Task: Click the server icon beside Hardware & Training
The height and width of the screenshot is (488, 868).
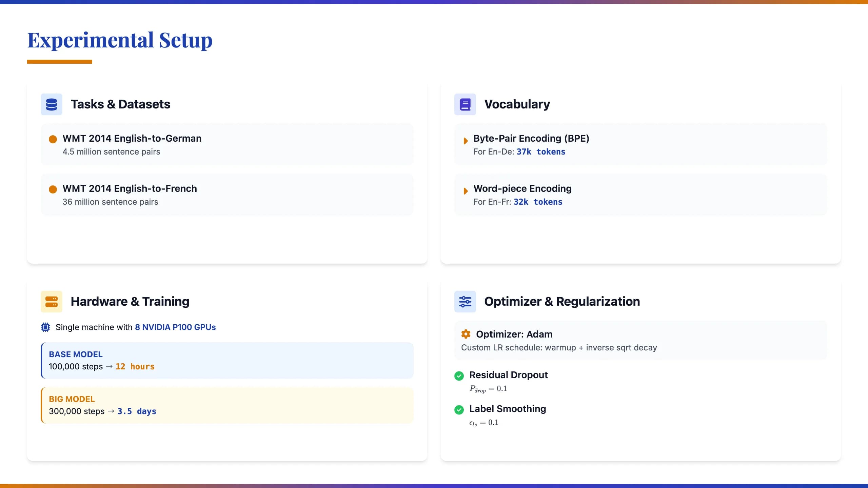Action: (52, 302)
